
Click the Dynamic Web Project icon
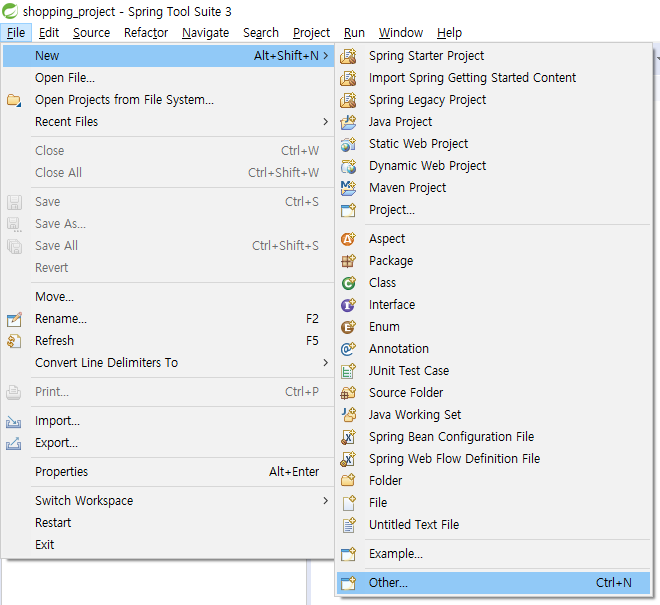pyautogui.click(x=348, y=166)
